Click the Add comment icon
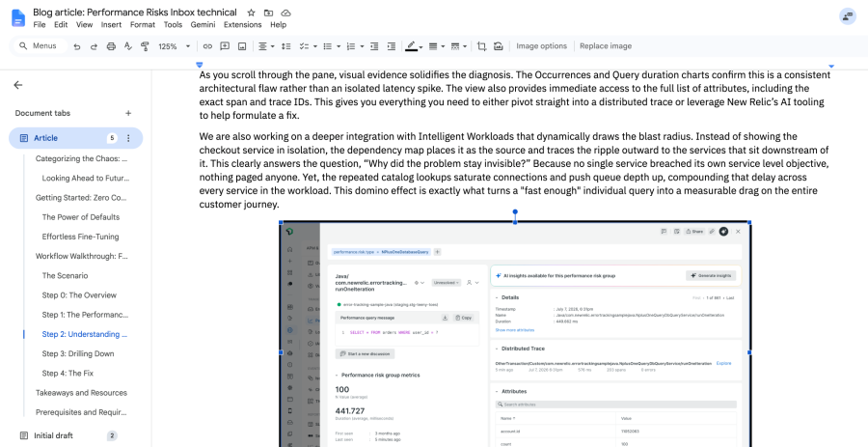Viewport: 868px width, 447px height. (x=225, y=46)
